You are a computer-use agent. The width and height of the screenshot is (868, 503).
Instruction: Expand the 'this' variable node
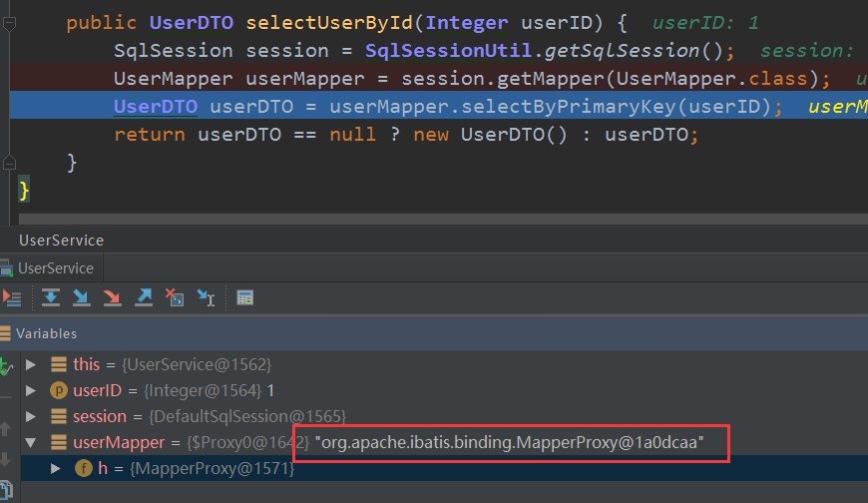31,364
